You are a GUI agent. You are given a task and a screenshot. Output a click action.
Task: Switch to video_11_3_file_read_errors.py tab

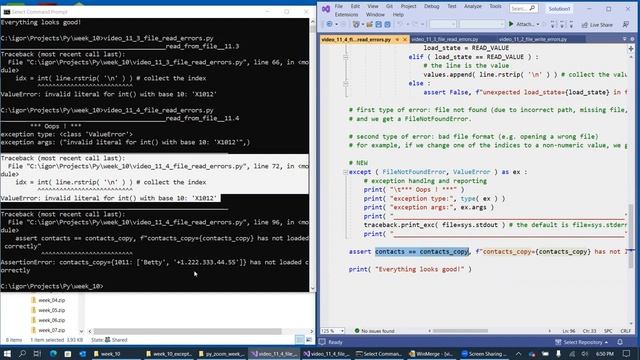[x=445, y=39]
